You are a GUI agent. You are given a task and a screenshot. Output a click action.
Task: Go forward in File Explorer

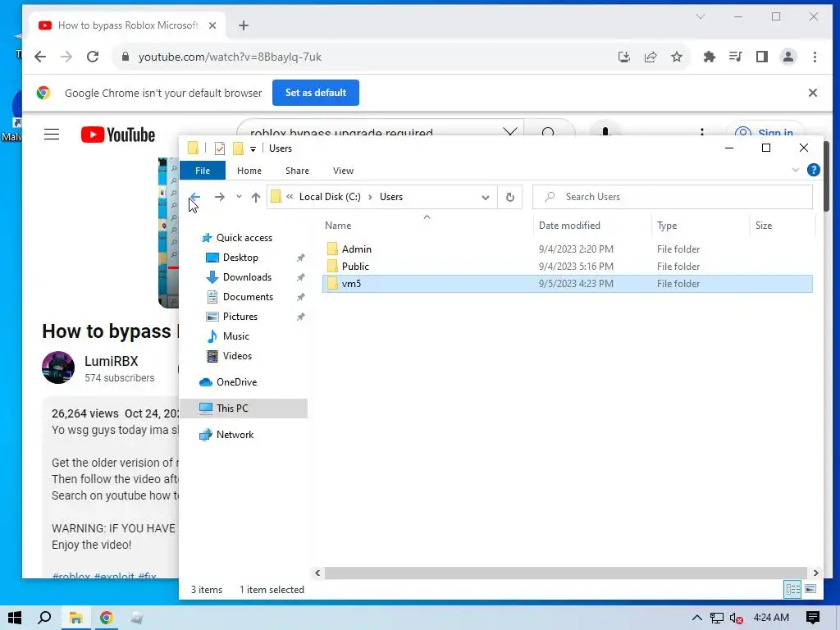(x=220, y=197)
